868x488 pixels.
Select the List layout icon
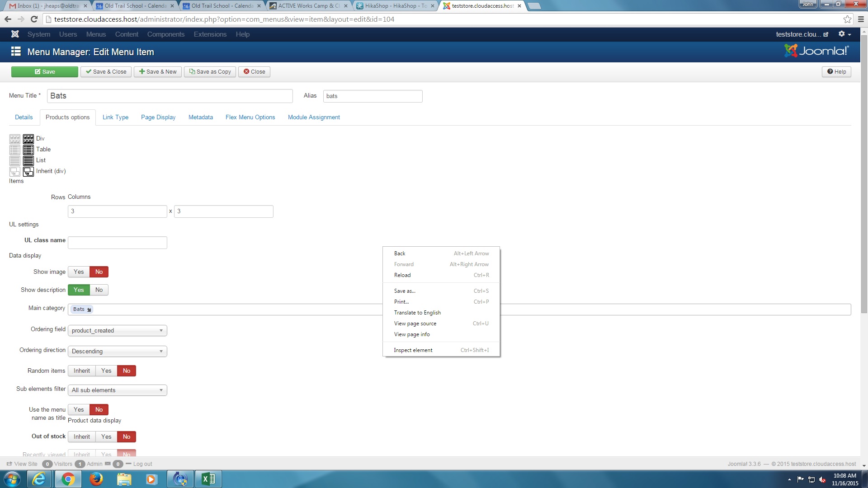coord(28,160)
